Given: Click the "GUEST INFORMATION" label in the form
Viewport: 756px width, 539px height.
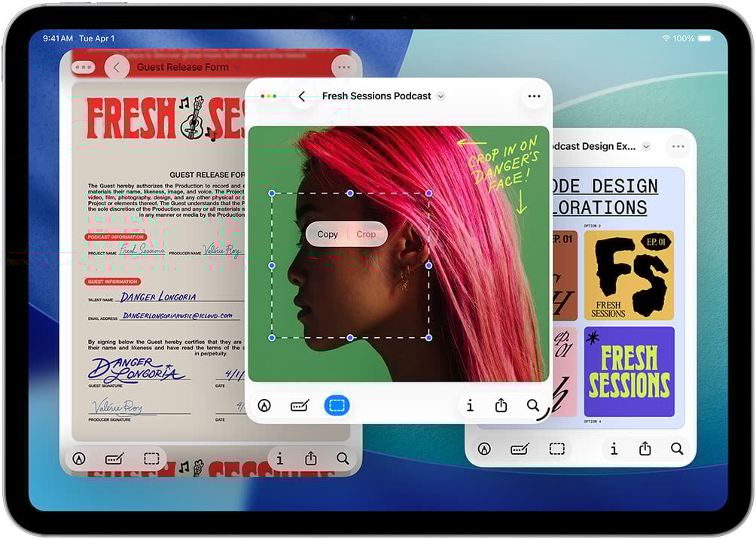Looking at the screenshot, I should [x=113, y=282].
